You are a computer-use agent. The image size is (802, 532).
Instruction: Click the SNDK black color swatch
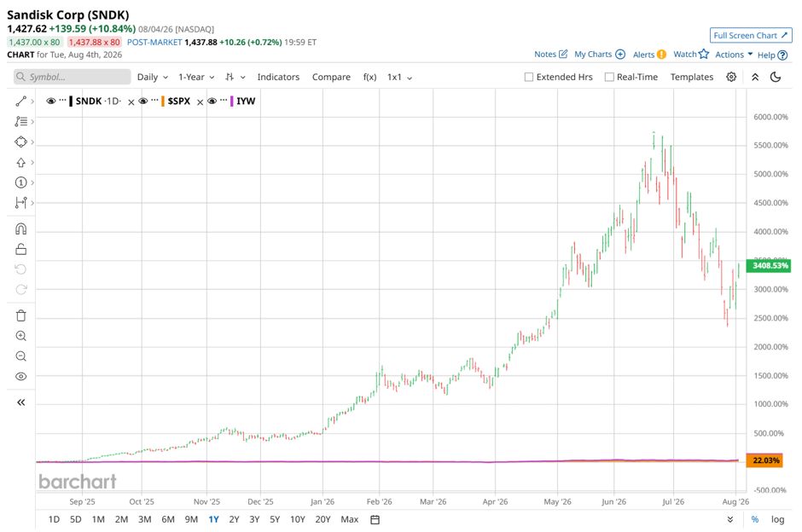(71, 101)
